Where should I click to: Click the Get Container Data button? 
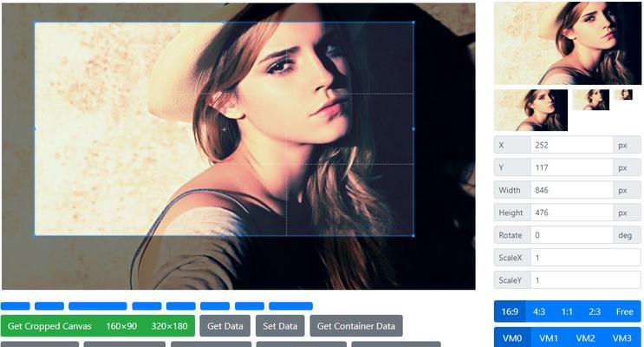tap(356, 326)
